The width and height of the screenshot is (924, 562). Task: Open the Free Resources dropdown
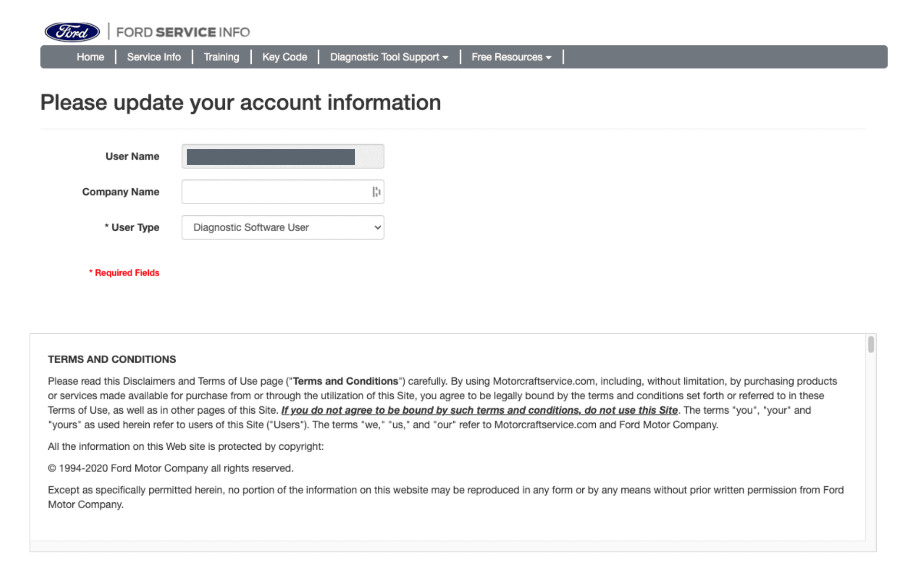(510, 57)
